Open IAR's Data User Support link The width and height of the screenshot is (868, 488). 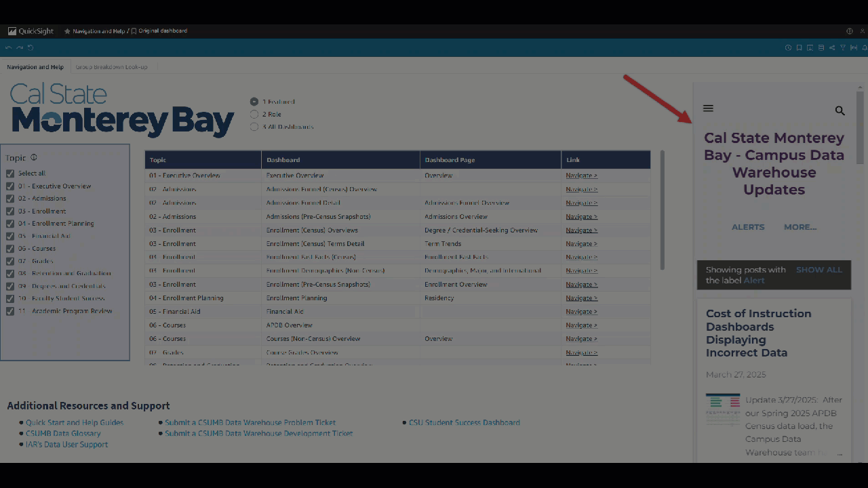[66, 445]
